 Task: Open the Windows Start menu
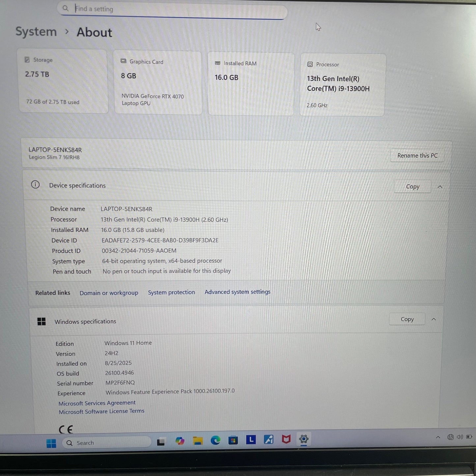(51, 443)
